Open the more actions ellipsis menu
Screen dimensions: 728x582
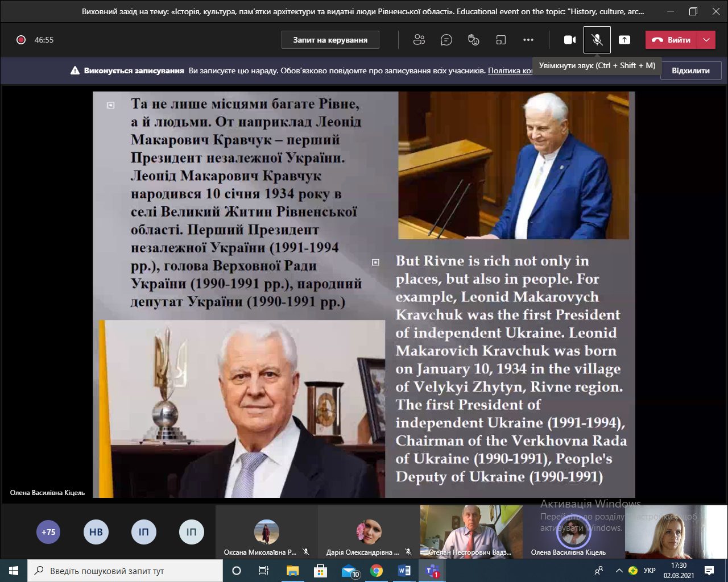coord(528,40)
